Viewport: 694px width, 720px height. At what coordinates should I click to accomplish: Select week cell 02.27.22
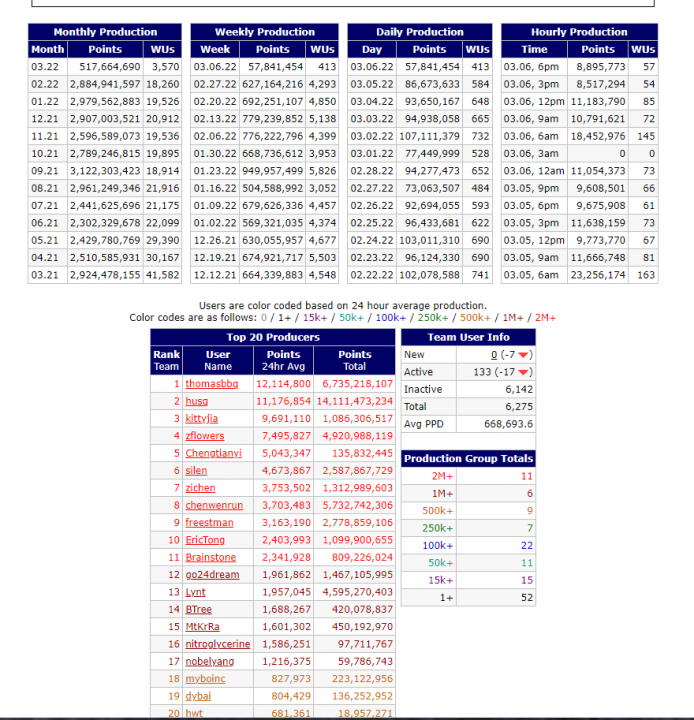click(215, 84)
